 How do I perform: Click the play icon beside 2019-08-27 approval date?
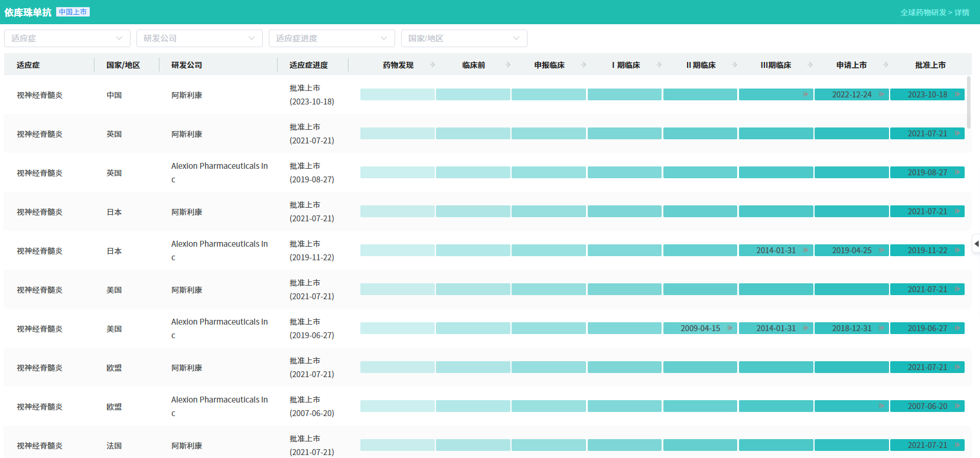tap(957, 172)
